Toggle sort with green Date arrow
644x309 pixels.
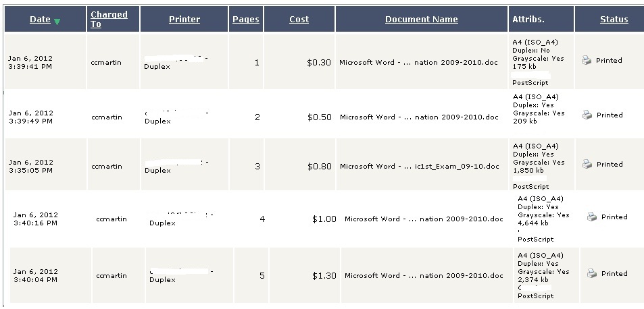click(x=57, y=21)
